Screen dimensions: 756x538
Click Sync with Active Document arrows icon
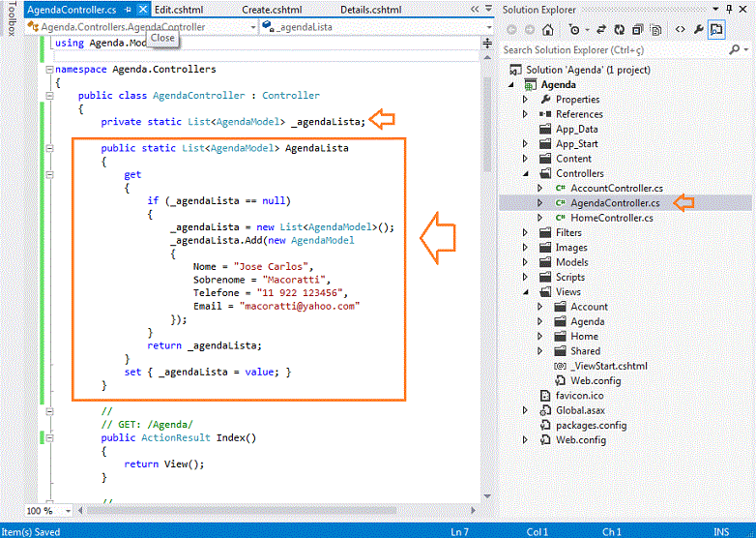click(x=601, y=30)
